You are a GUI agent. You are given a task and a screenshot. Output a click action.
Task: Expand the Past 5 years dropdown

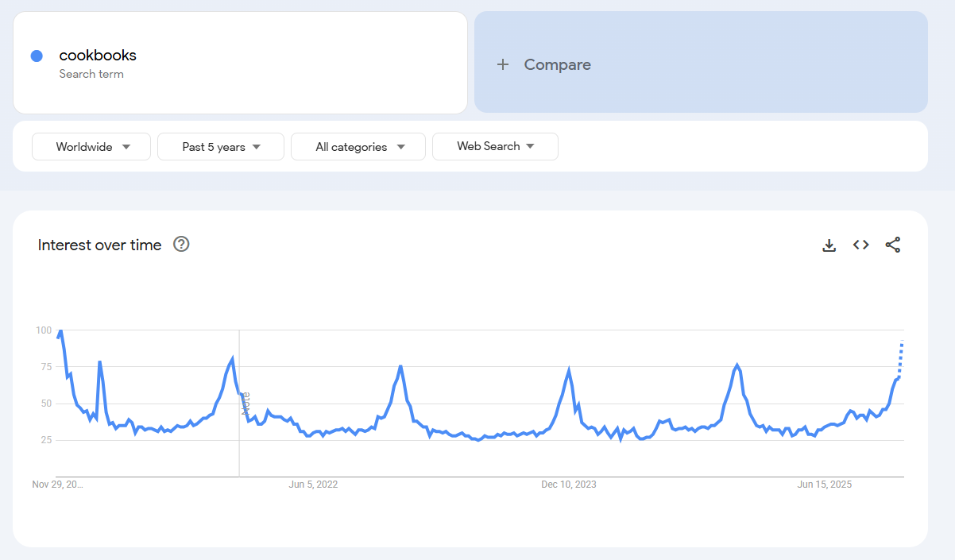(x=221, y=147)
